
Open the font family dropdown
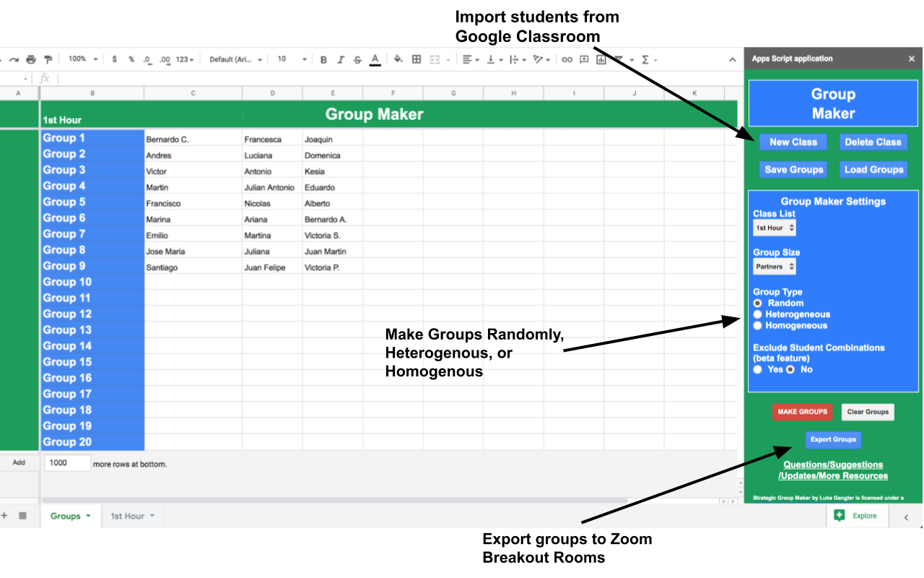(x=236, y=59)
